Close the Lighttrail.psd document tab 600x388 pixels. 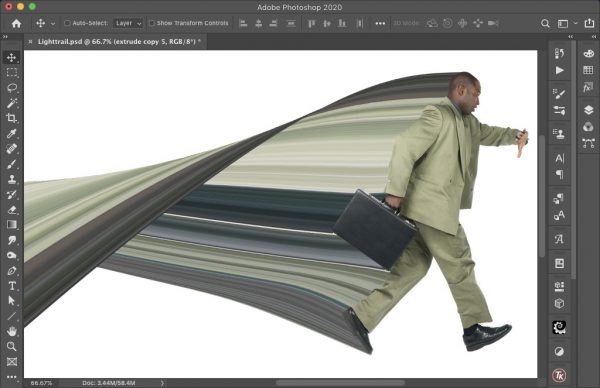[x=30, y=41]
